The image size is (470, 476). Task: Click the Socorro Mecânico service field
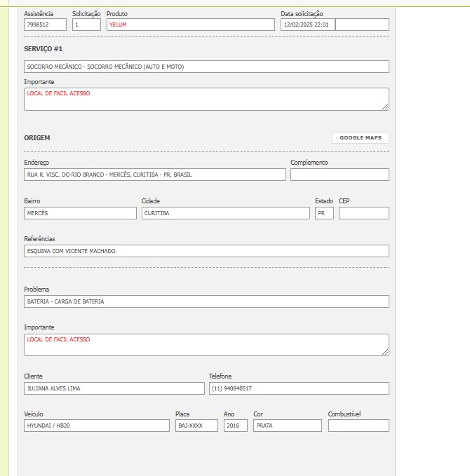click(206, 67)
